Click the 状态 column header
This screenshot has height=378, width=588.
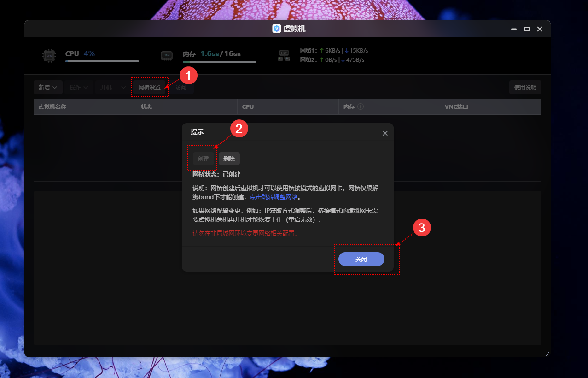146,106
